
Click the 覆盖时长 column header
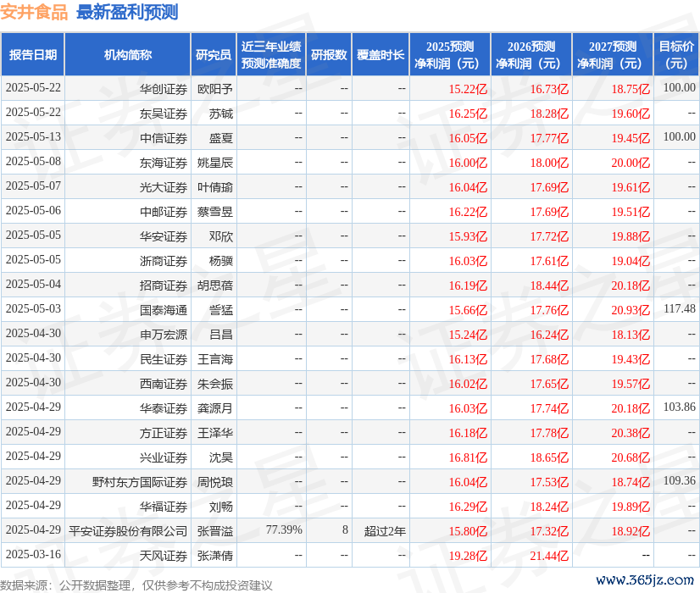381,54
